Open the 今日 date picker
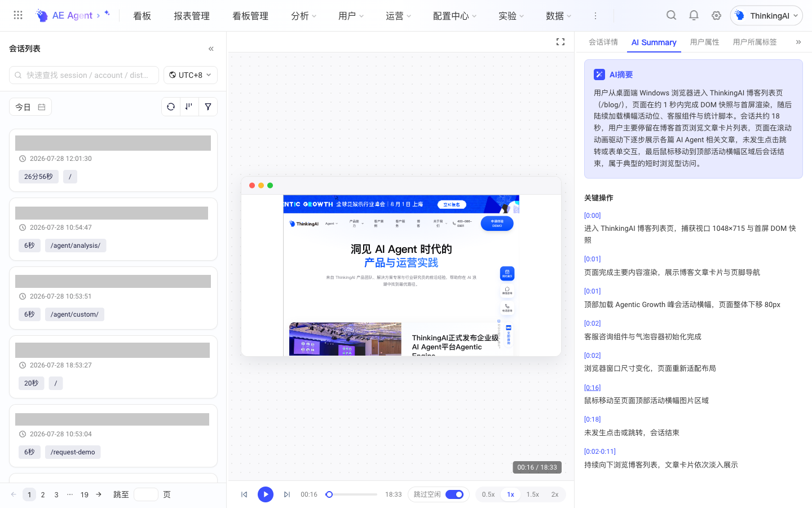 click(x=30, y=107)
